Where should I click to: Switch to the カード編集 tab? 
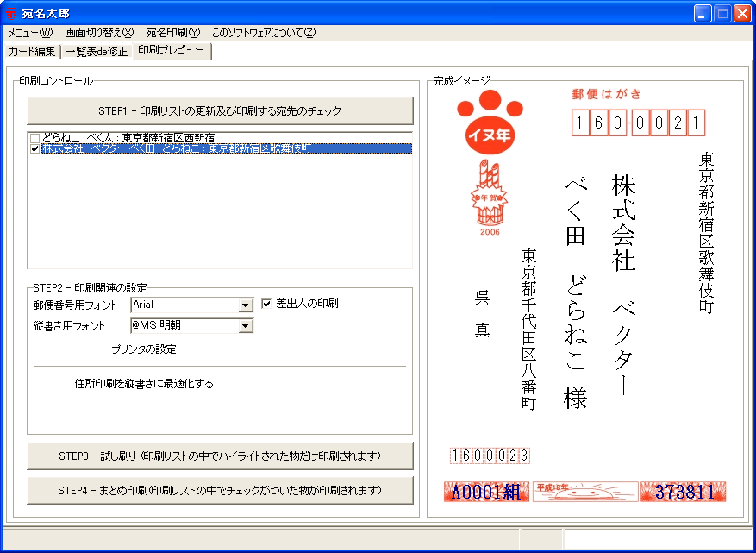tap(32, 51)
